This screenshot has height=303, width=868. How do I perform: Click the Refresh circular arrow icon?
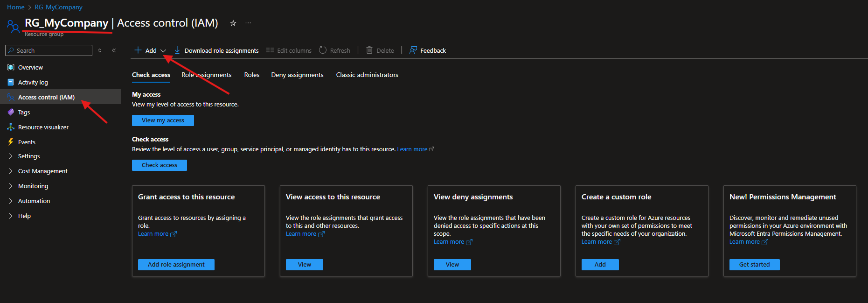coord(323,50)
